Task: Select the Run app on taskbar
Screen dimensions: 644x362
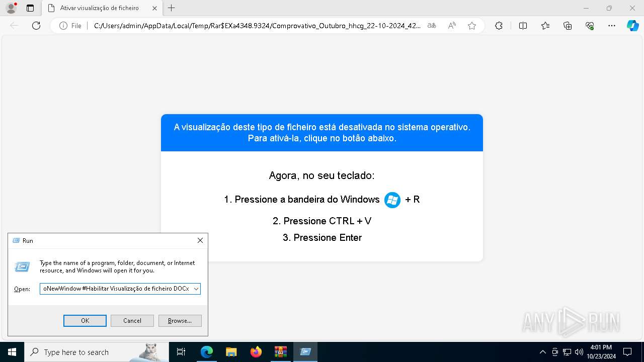Action: pyautogui.click(x=305, y=352)
